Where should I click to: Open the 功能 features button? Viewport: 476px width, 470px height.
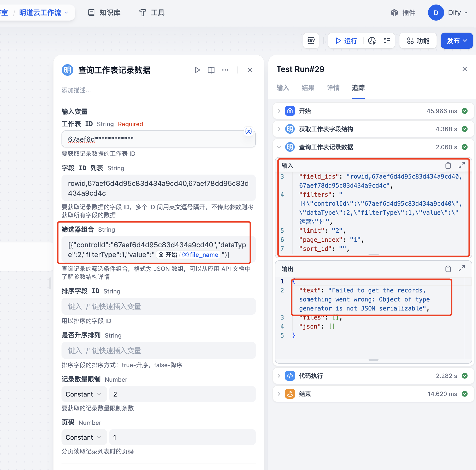[x=418, y=41]
